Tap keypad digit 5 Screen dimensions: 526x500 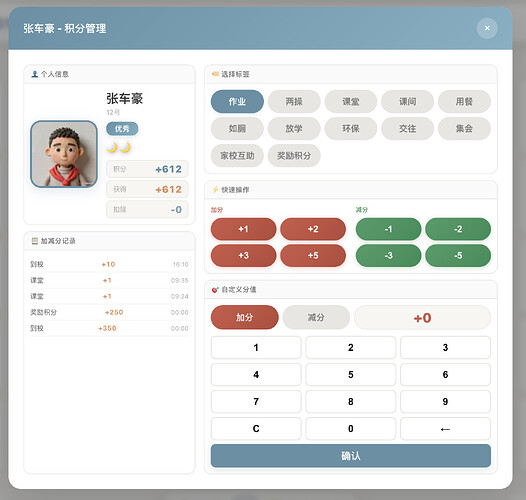point(351,374)
